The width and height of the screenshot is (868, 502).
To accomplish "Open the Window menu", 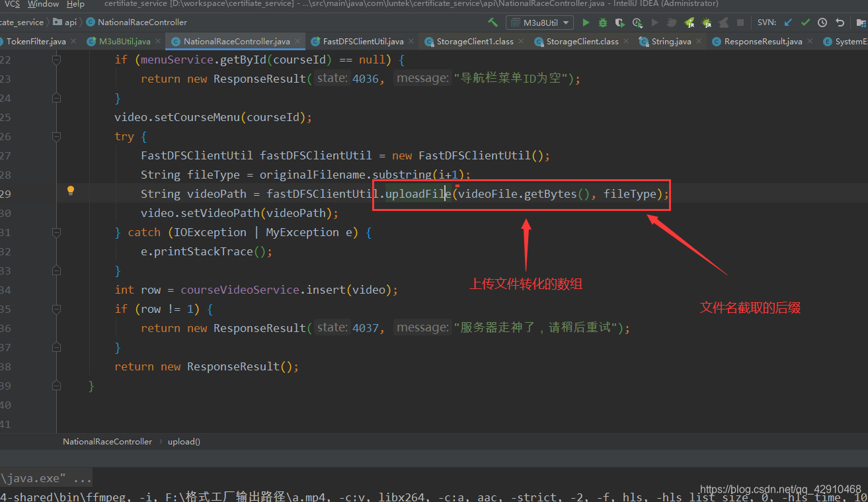I will coord(43,4).
